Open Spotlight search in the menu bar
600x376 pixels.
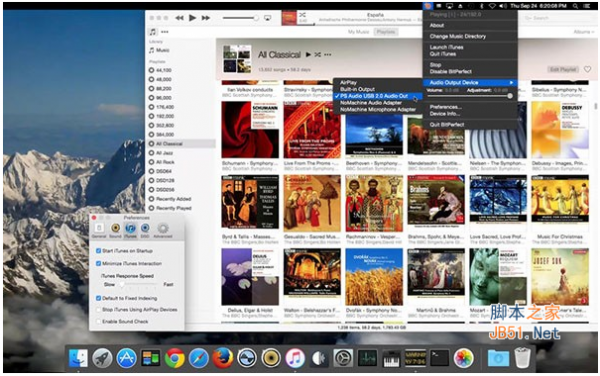coord(575,6)
